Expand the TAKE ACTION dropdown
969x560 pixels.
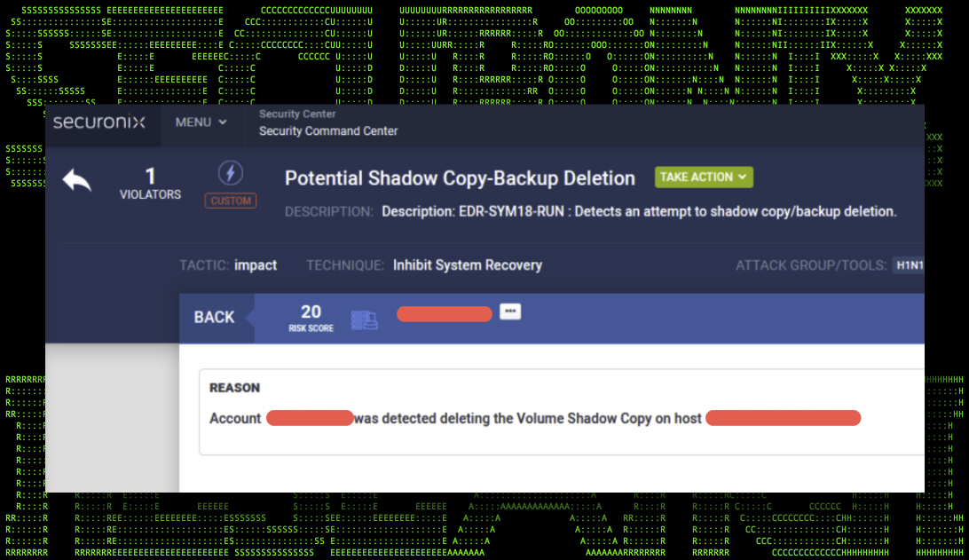[x=704, y=177]
